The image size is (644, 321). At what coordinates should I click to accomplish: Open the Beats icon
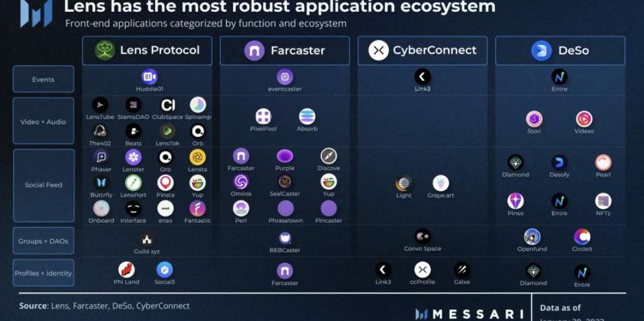click(133, 131)
